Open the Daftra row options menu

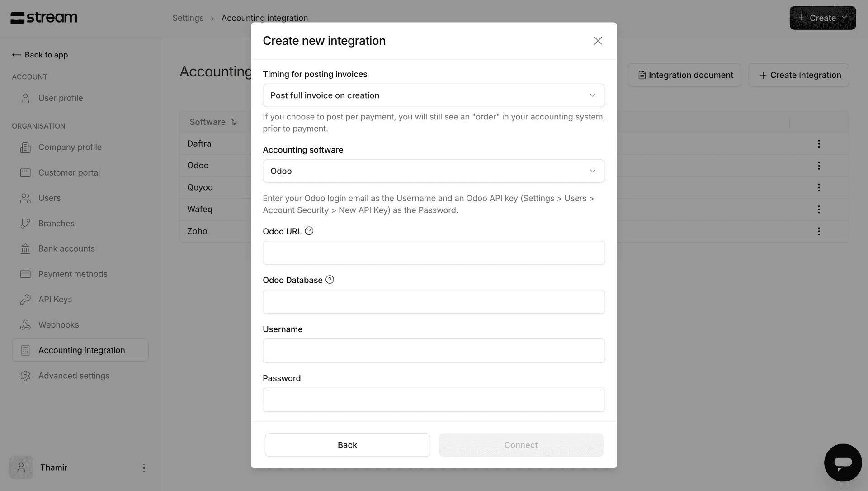[819, 143]
